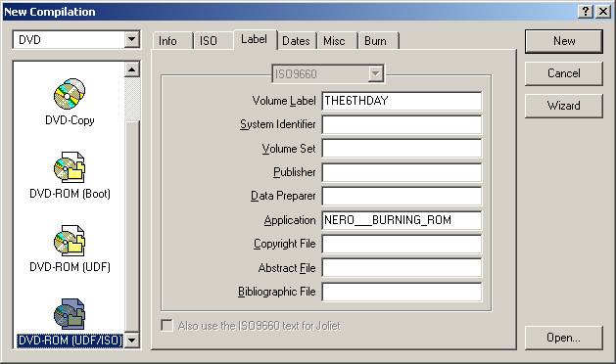
Task: Click the DVD-Copy label text
Action: (x=70, y=120)
